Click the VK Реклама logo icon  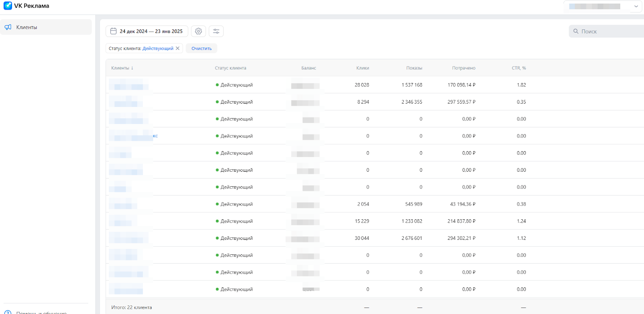click(8, 6)
